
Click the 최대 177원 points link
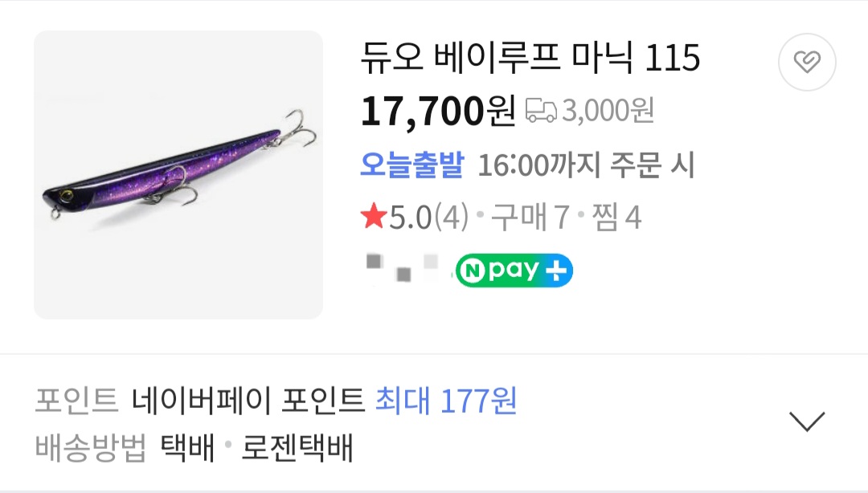click(x=446, y=401)
